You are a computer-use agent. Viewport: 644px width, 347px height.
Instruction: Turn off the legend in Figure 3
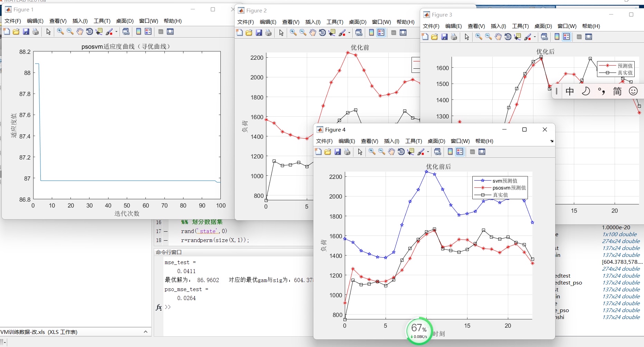(567, 37)
